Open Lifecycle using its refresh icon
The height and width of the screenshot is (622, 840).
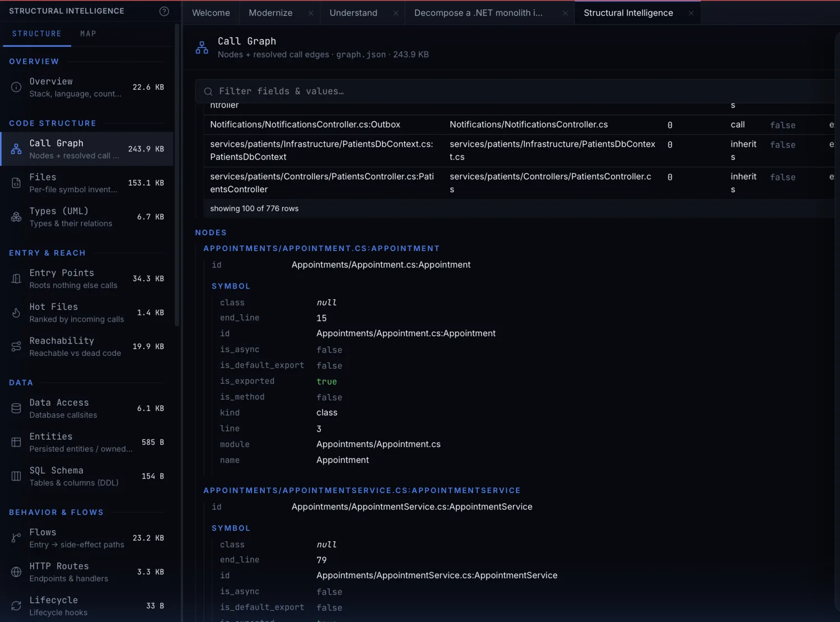pos(16,606)
